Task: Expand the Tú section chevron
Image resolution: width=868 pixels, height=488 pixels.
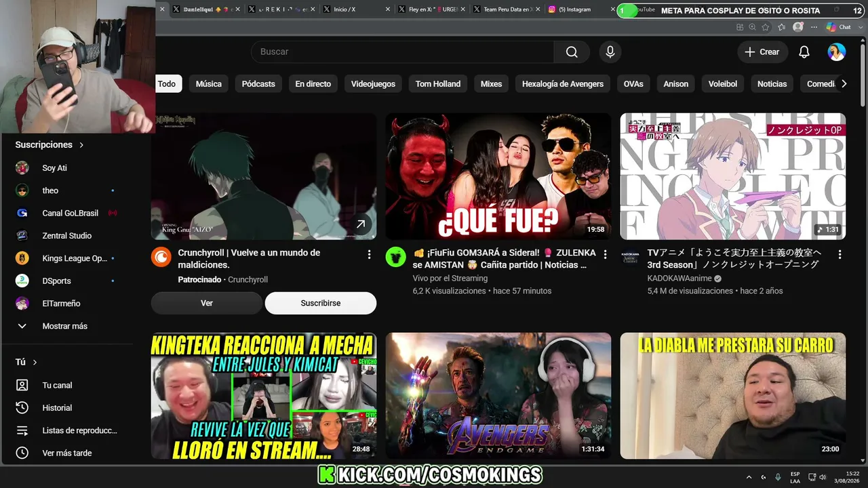Action: point(35,363)
